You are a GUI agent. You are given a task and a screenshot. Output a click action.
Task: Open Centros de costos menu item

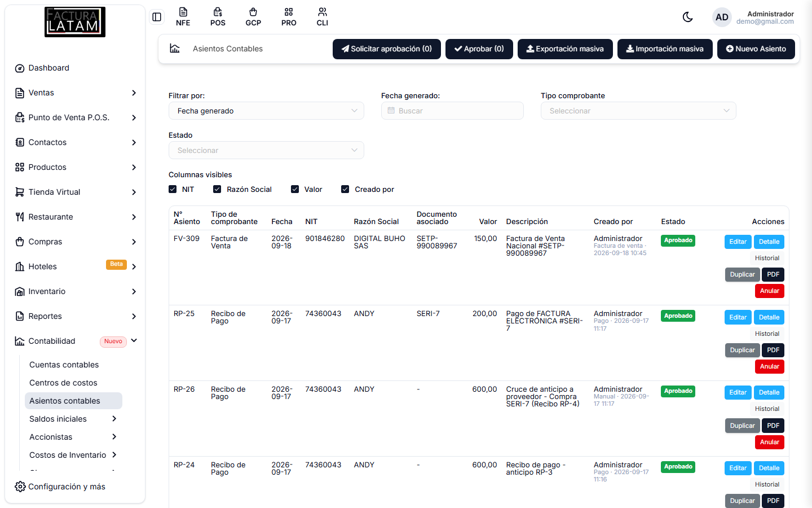click(63, 383)
